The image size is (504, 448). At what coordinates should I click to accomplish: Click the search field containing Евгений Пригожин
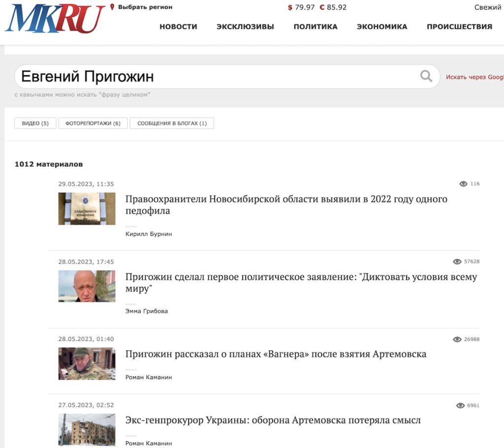click(x=217, y=77)
